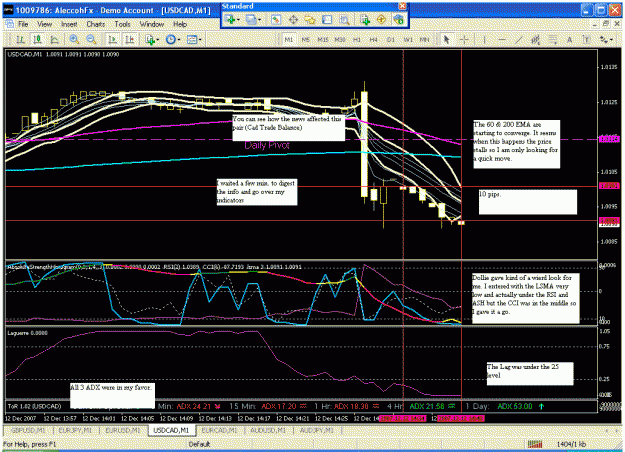
Task: Switch timeframe to H4
Action: pyautogui.click(x=373, y=39)
